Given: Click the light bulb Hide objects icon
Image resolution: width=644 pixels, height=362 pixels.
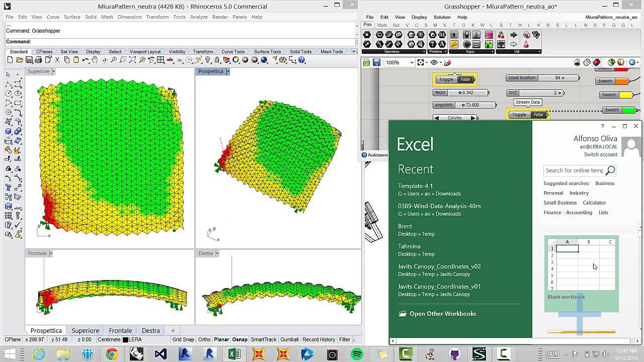Looking at the screenshot, I should [208, 60].
